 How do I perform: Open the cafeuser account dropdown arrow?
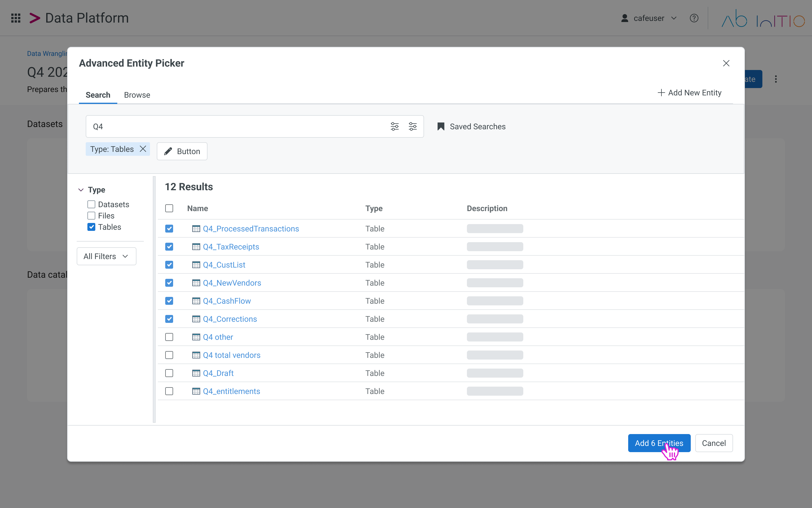click(674, 18)
